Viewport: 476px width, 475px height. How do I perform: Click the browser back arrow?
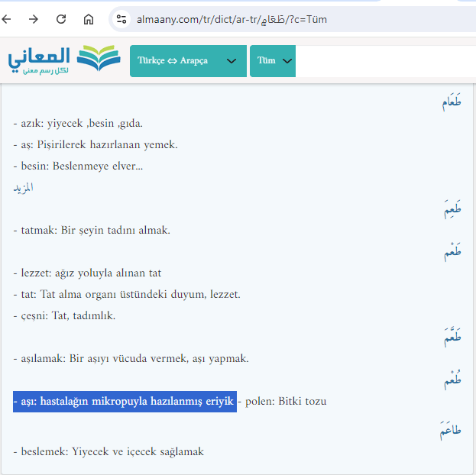point(10,19)
